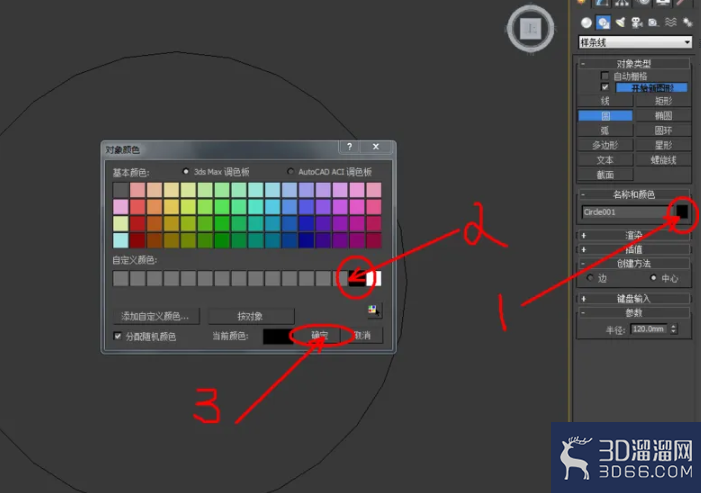Click the 当前颜色 black preview swatch

click(x=277, y=336)
